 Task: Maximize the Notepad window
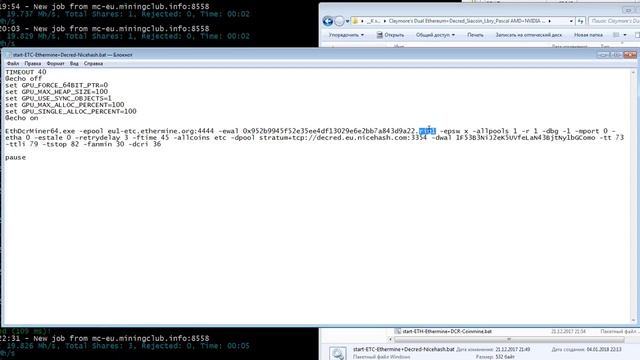[x=617, y=55]
